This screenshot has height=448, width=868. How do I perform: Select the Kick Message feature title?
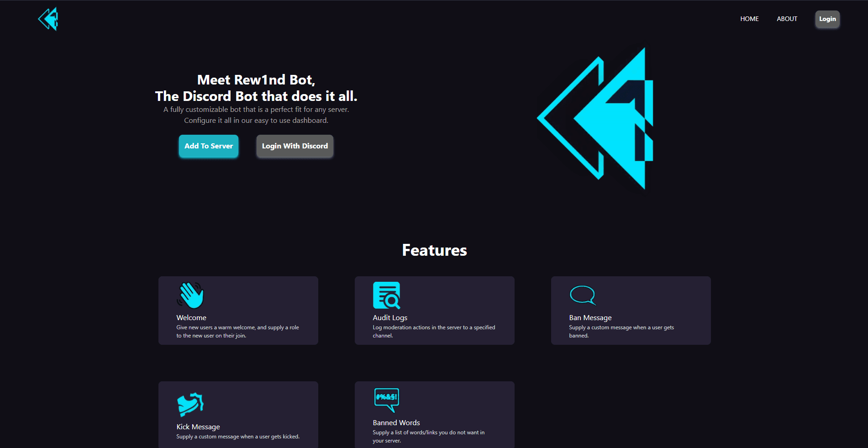(198, 427)
